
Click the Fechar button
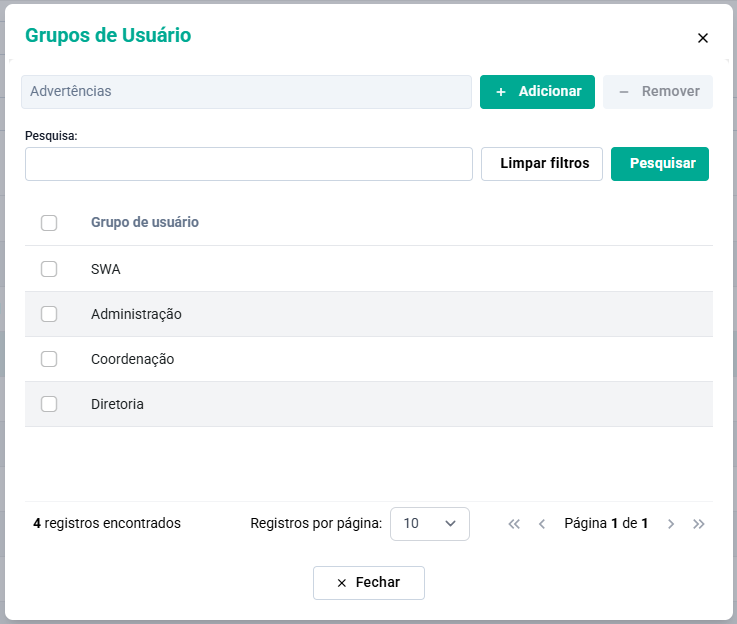coord(368,583)
